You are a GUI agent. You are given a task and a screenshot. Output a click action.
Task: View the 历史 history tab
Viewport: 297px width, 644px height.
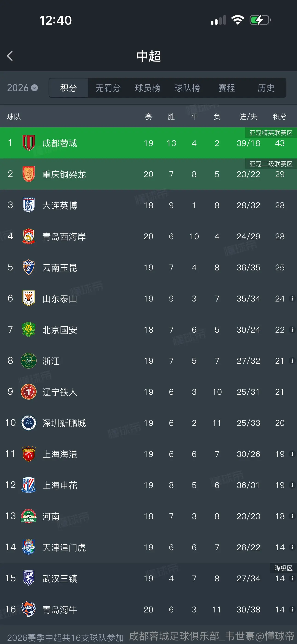(x=266, y=88)
